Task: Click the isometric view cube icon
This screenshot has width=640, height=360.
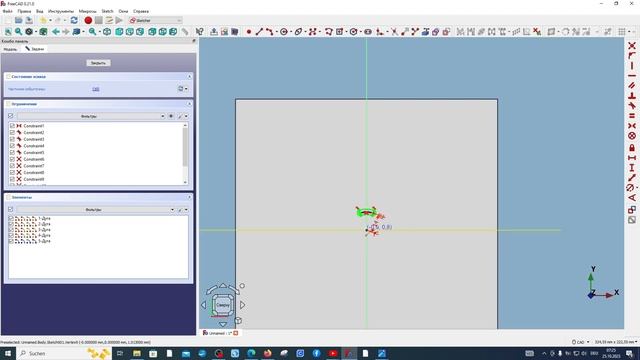Action: click(107, 31)
